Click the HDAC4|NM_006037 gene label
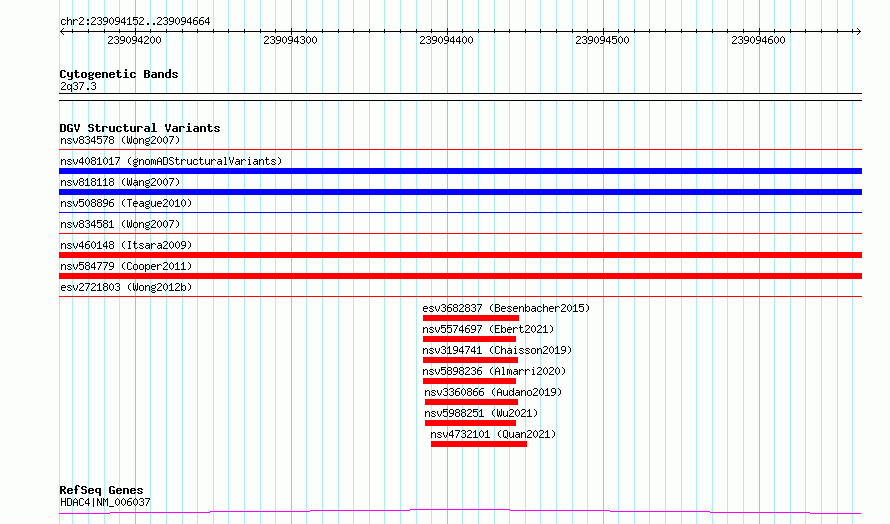 tap(105, 502)
